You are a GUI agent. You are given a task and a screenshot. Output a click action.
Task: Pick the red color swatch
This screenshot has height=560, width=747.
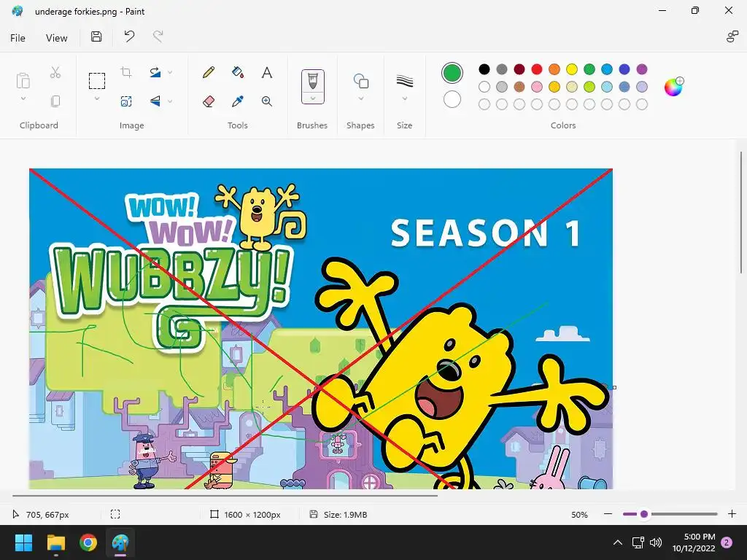point(537,69)
